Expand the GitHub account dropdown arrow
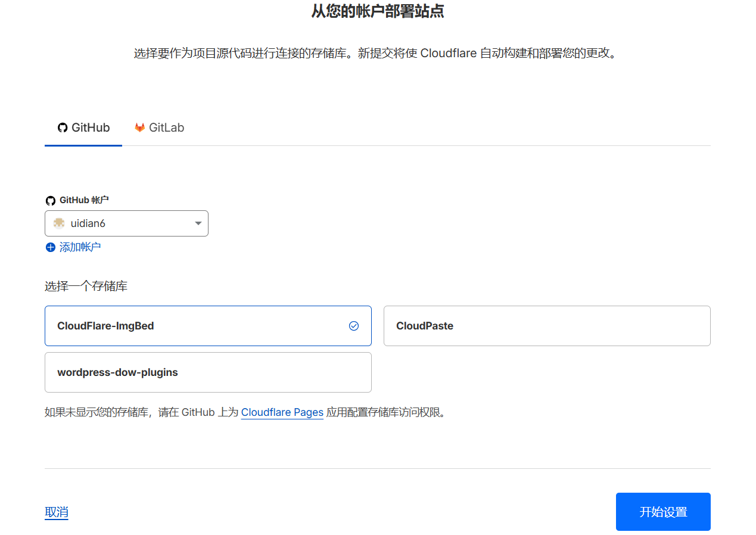The image size is (756, 535). (198, 223)
